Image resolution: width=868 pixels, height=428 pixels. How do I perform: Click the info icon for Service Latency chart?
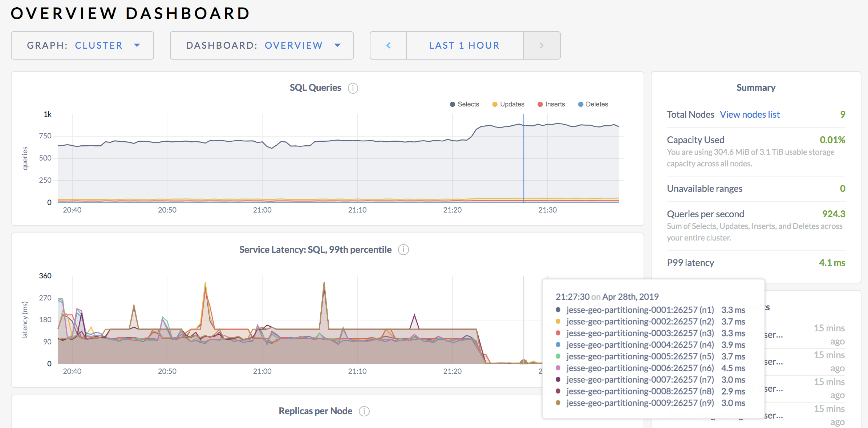pyautogui.click(x=403, y=250)
